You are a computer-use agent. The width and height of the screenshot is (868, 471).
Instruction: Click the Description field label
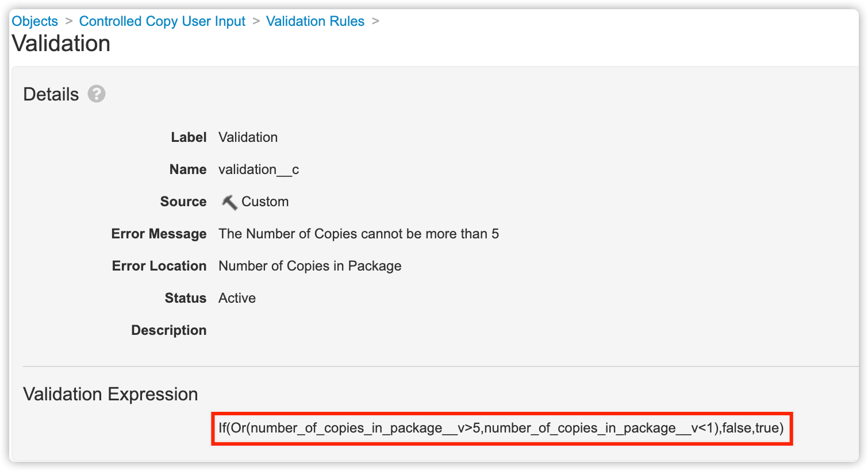(x=168, y=330)
